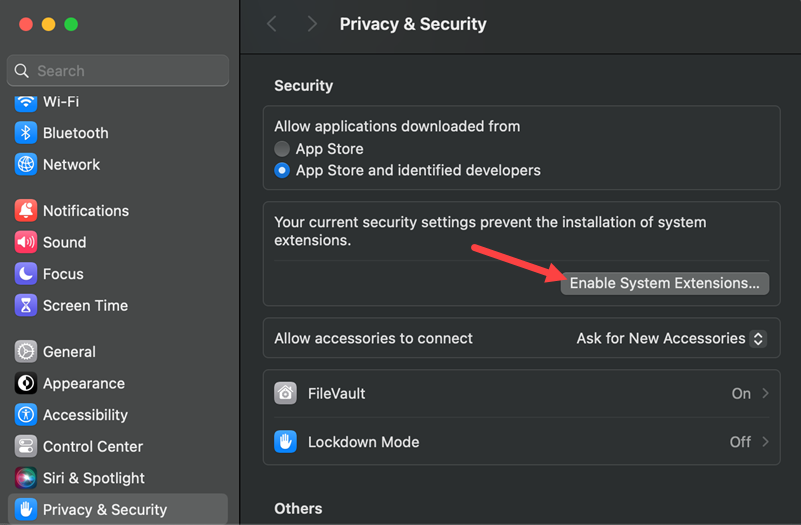Select Screen Time hourglass icon

[26, 305]
